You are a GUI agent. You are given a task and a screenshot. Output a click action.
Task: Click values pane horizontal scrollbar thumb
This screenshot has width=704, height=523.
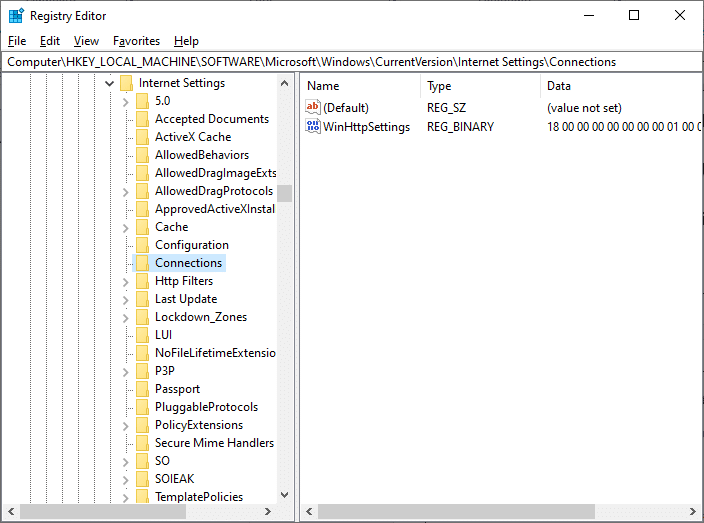(456, 511)
